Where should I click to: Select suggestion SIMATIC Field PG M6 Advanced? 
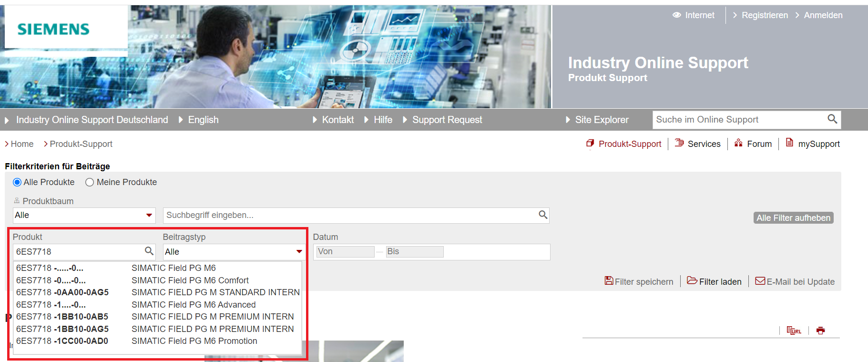coord(158,305)
